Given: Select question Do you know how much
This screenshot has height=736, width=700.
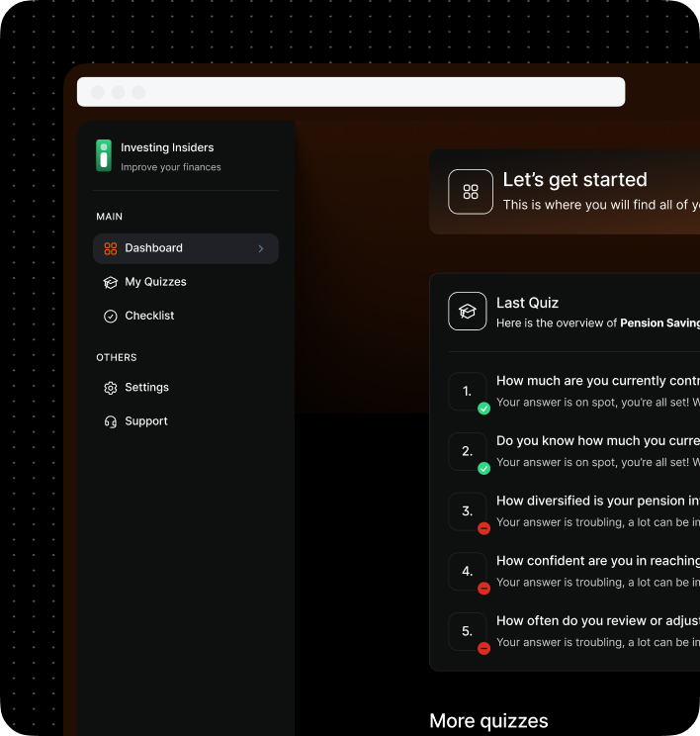Looking at the screenshot, I should click(x=598, y=441).
